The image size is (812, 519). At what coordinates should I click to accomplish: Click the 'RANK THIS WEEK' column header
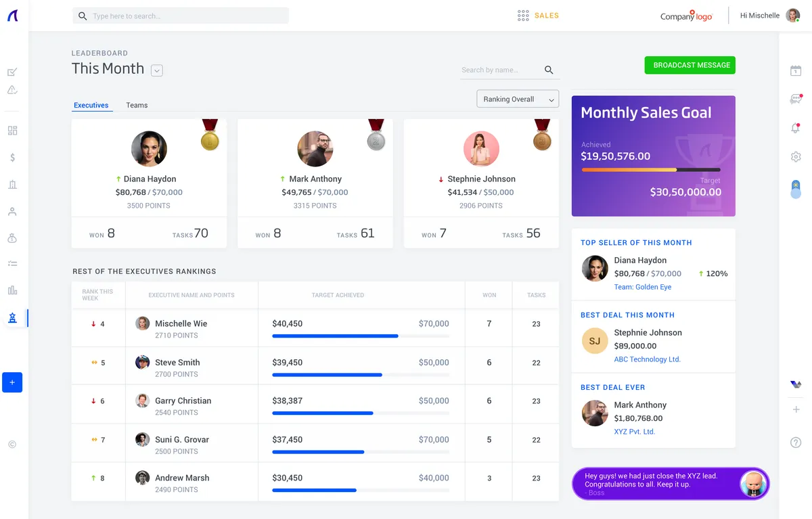coord(98,295)
